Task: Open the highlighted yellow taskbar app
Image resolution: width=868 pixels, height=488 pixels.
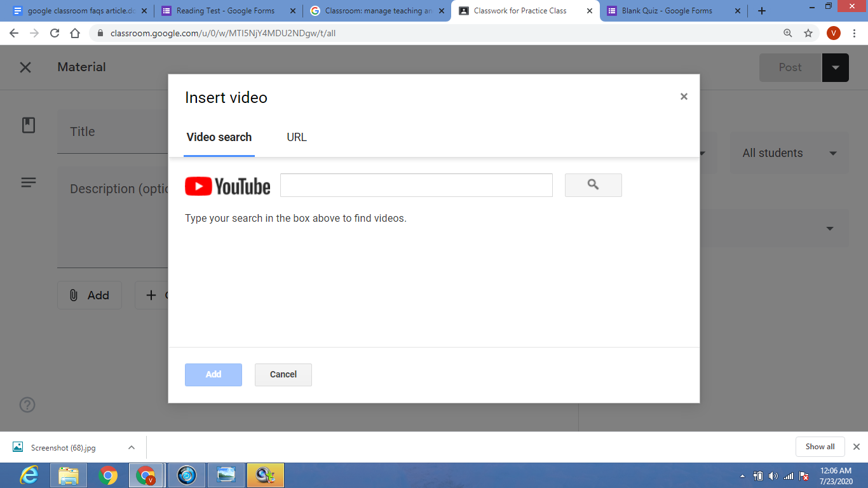Action: [265, 475]
